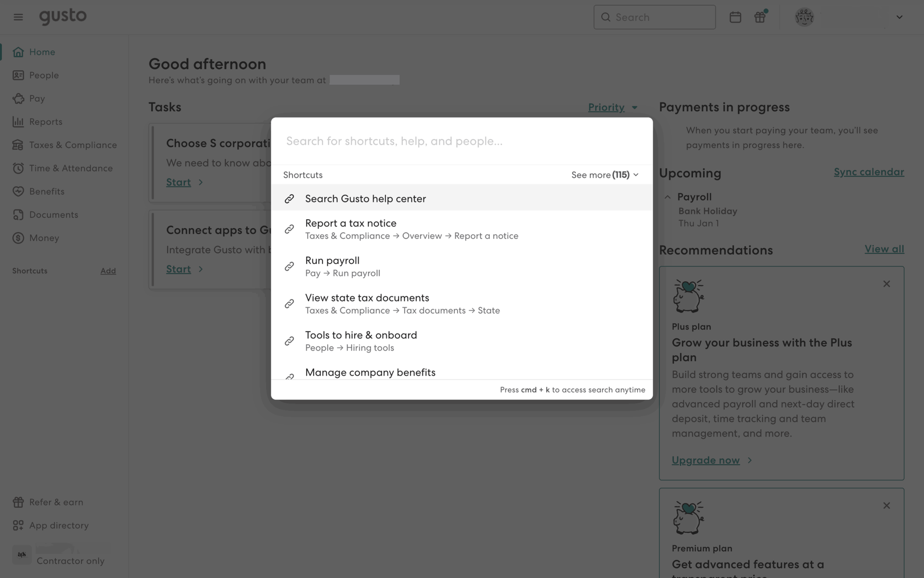Click the user avatar in header
Screen dimensions: 924x578
pyautogui.click(x=804, y=17)
